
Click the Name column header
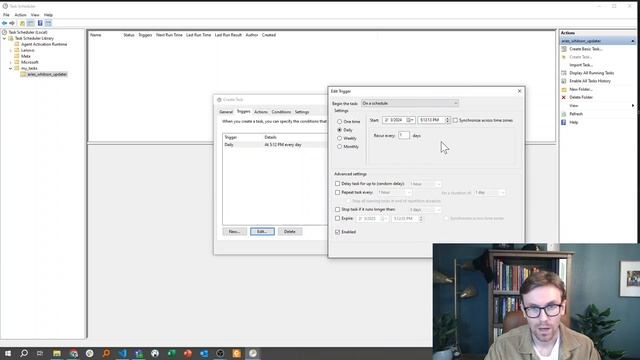pyautogui.click(x=96, y=35)
